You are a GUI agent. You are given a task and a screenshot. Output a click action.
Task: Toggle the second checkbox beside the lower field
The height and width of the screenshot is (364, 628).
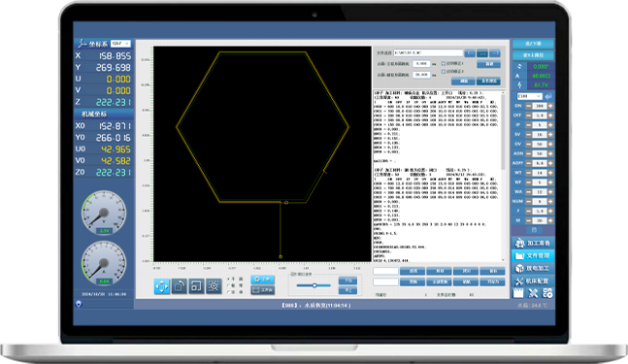444,72
